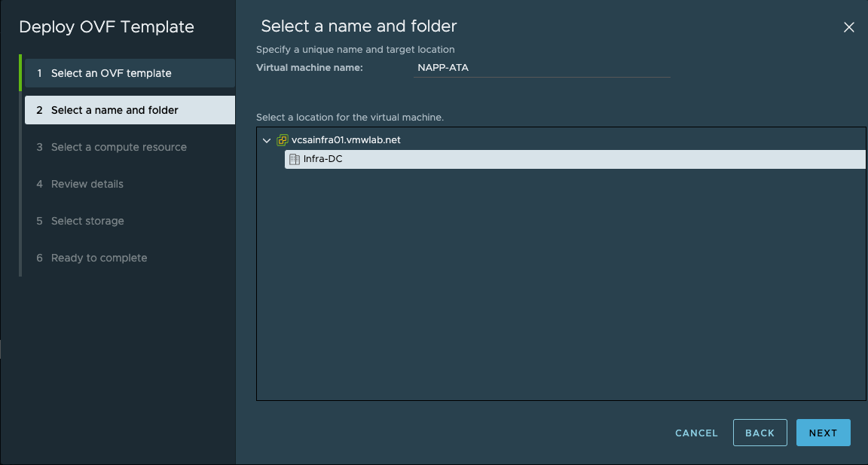Click the vCenter server icon beside vcsainfra01.vmwlab.net
The width and height of the screenshot is (868, 465).
point(283,140)
